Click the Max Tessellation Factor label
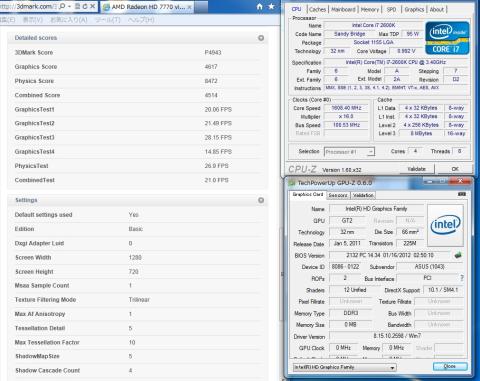 (x=47, y=342)
